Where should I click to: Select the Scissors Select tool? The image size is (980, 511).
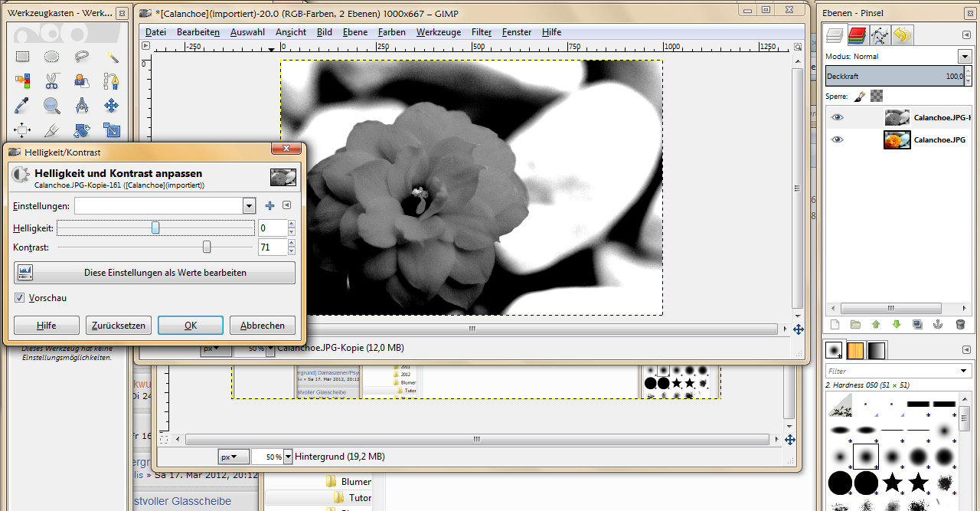tap(51, 80)
